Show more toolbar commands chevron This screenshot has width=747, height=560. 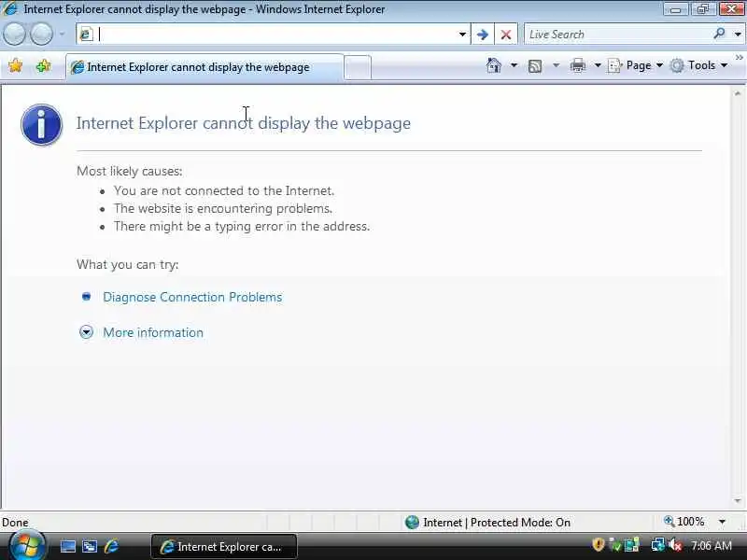tap(739, 57)
